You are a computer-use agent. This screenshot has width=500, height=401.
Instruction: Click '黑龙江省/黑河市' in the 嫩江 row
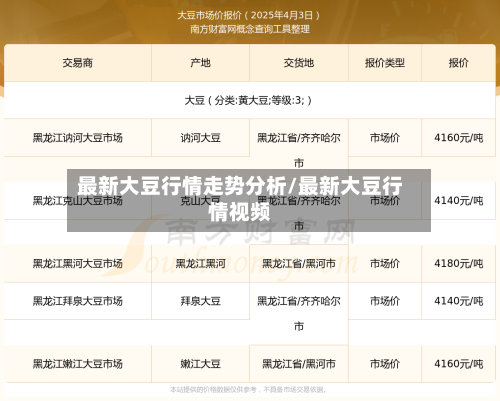(x=299, y=364)
